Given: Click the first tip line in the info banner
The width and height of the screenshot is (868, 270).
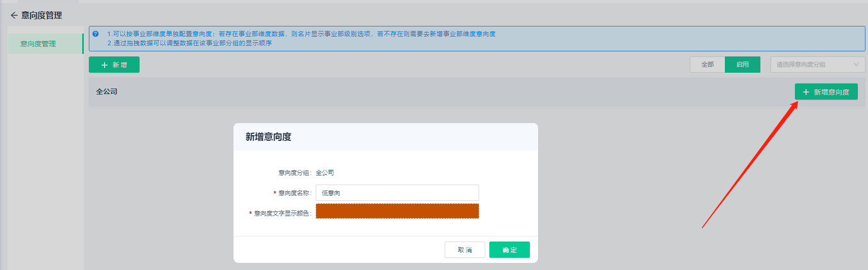Looking at the screenshot, I should point(301,34).
